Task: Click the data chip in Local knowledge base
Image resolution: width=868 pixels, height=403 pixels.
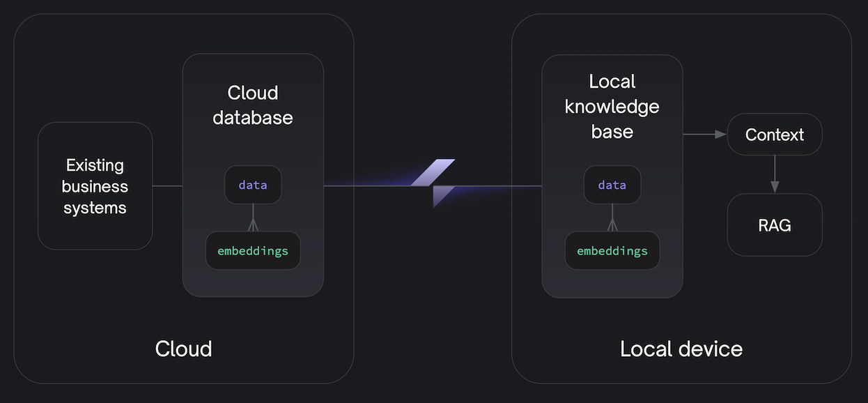Action: pos(612,185)
